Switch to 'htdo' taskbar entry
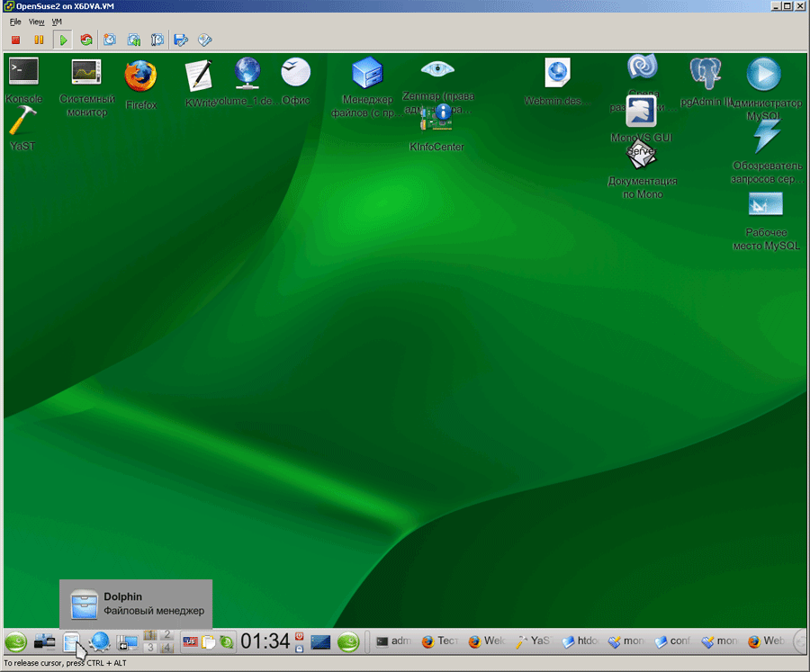The image size is (810, 672). click(x=580, y=641)
